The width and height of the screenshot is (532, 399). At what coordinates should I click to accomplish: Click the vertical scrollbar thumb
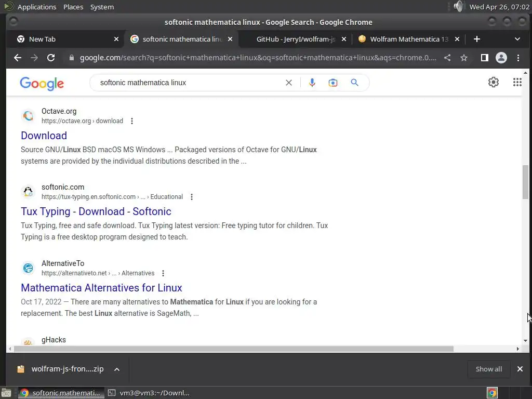[x=525, y=182]
